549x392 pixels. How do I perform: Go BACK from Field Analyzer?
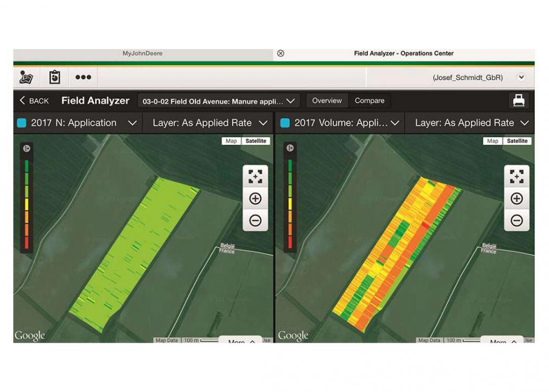pyautogui.click(x=34, y=101)
